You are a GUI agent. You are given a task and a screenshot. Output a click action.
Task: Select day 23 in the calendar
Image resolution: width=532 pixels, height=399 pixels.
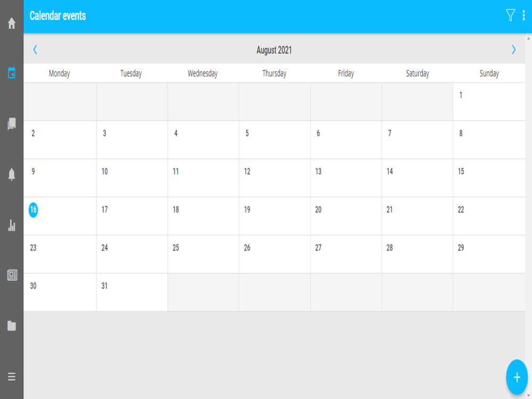pos(60,254)
